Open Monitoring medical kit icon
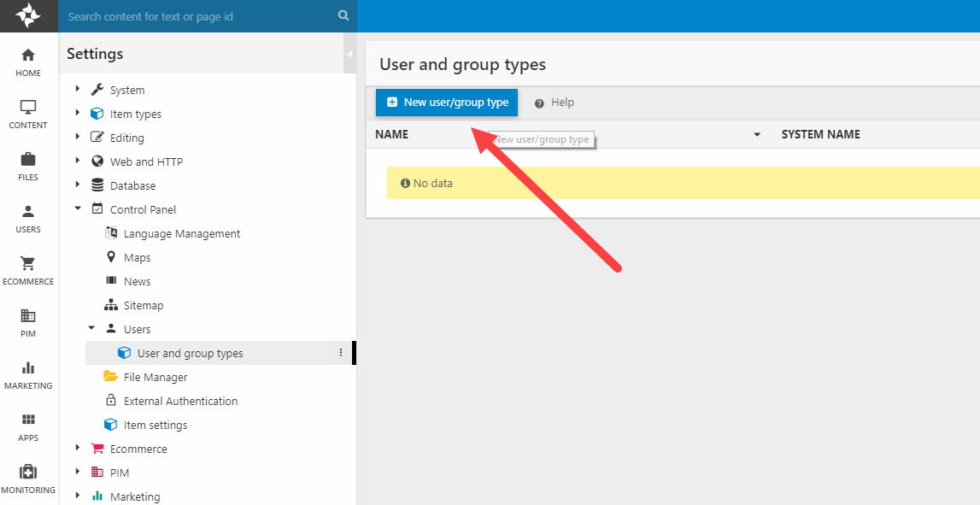 click(28, 473)
